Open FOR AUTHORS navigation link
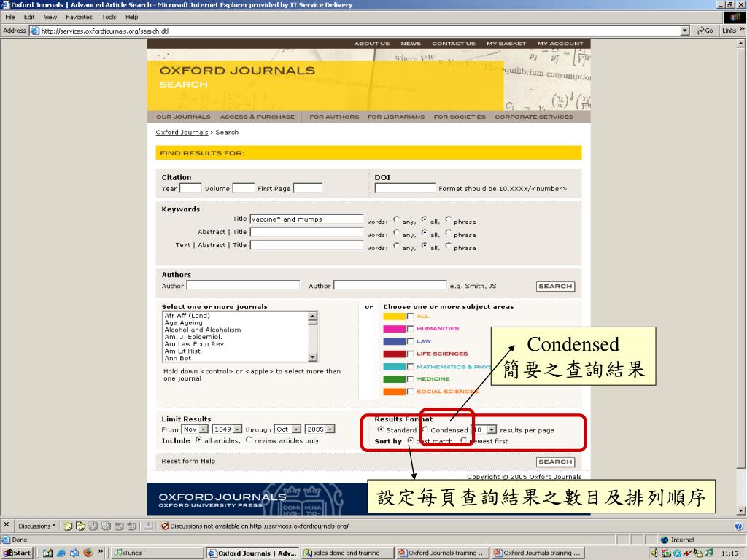The height and width of the screenshot is (560, 747). click(x=334, y=117)
